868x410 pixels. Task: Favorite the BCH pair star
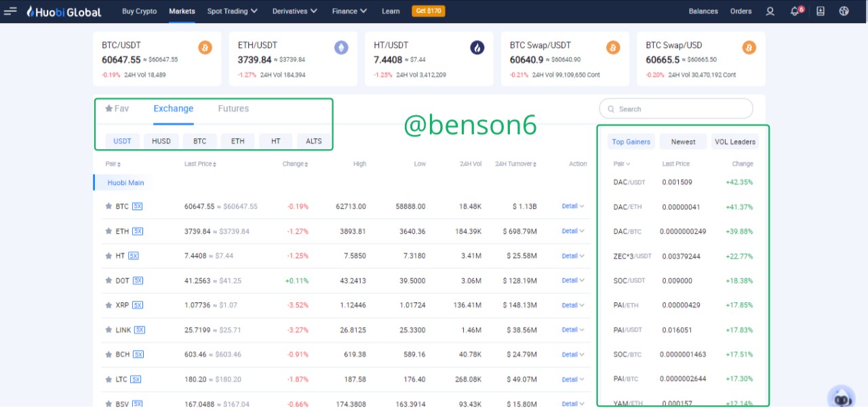(108, 354)
